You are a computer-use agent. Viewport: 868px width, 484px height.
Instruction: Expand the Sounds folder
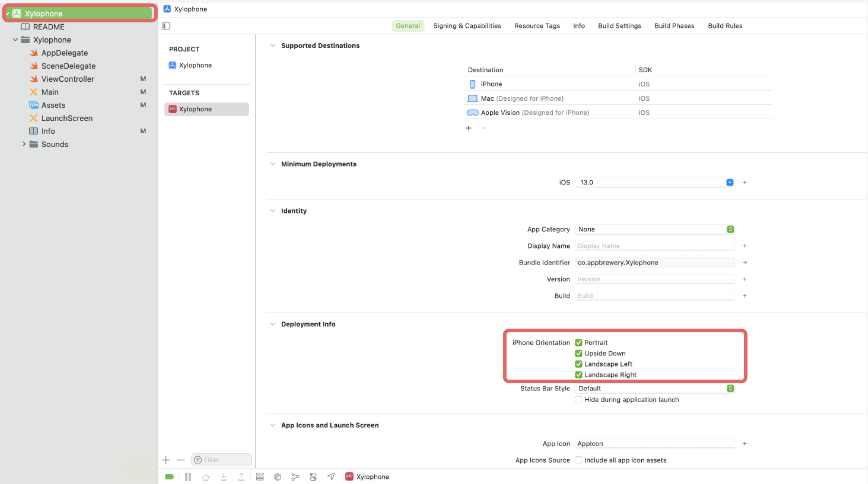click(x=24, y=144)
